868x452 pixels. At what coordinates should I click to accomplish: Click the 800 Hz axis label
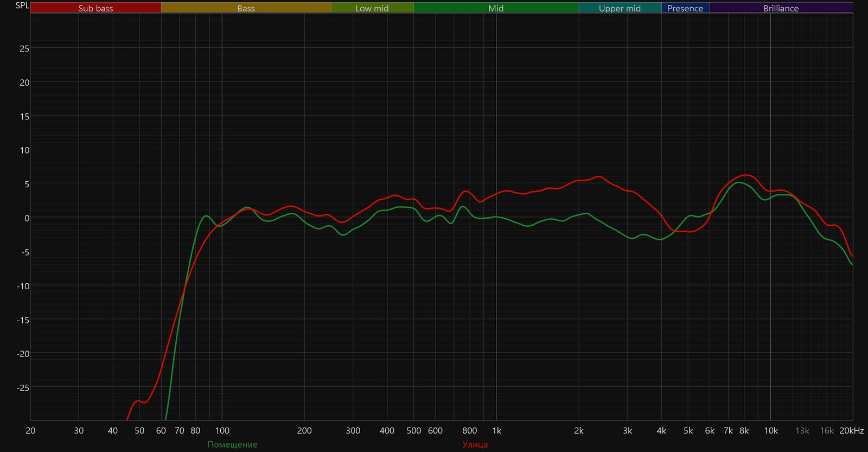(470, 430)
